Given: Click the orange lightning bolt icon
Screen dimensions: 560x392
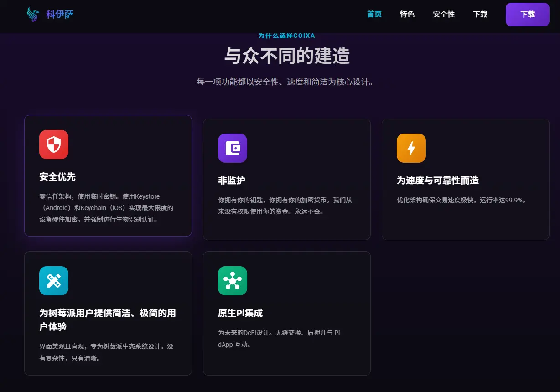Looking at the screenshot, I should (x=411, y=148).
